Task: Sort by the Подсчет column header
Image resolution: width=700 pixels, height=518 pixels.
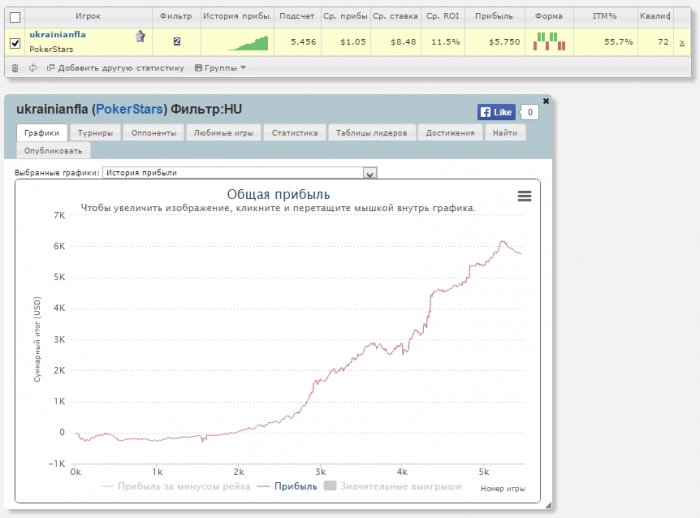Action: pos(297,16)
